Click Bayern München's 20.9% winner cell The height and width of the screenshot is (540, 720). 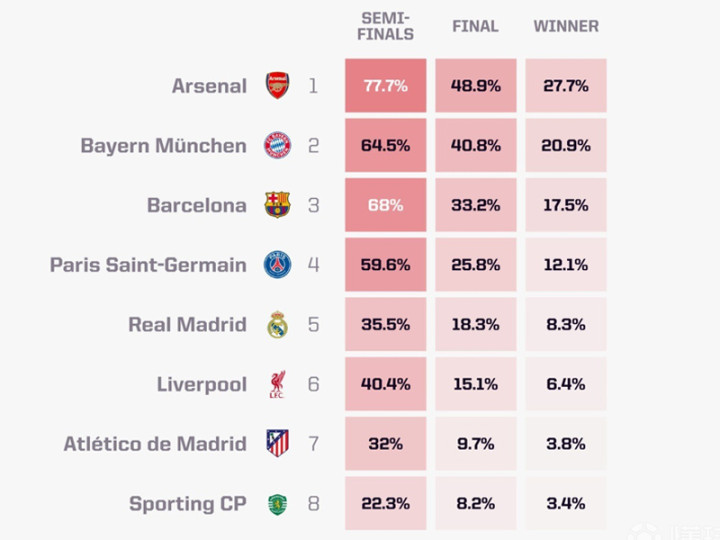pyautogui.click(x=566, y=146)
